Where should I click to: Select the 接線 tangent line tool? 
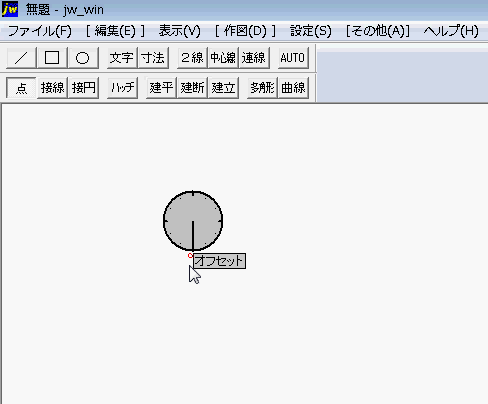[x=52, y=88]
